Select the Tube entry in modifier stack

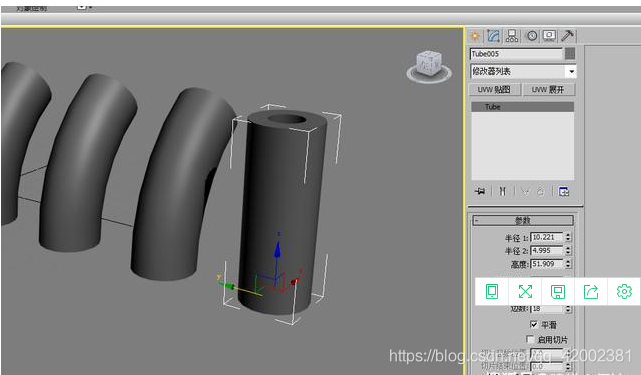coord(522,107)
